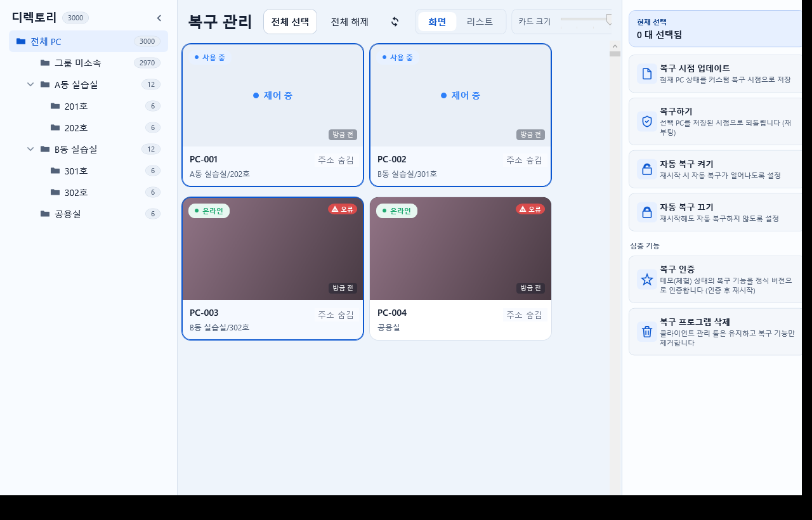812x520 pixels.
Task: Click the refresh icon in toolbar
Action: point(395,22)
